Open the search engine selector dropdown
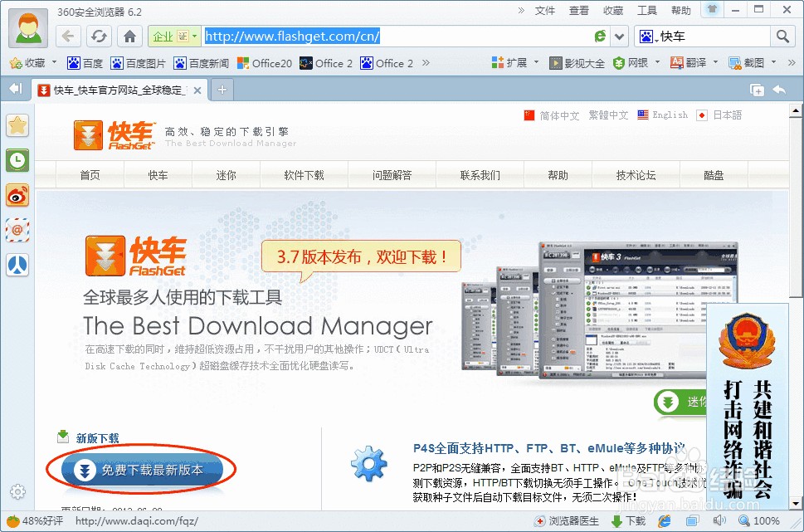The width and height of the screenshot is (804, 532). pos(647,37)
